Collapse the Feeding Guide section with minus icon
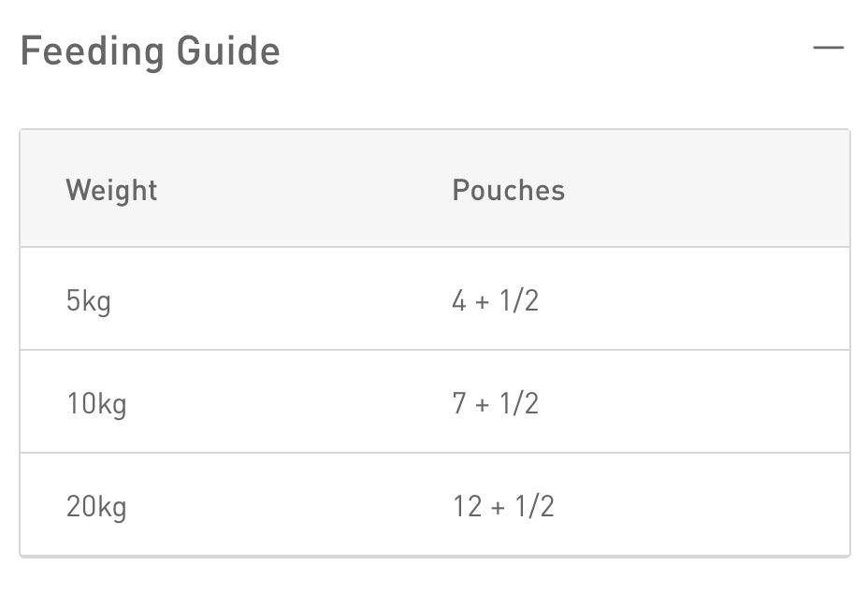The height and width of the screenshot is (608, 868). [x=828, y=49]
